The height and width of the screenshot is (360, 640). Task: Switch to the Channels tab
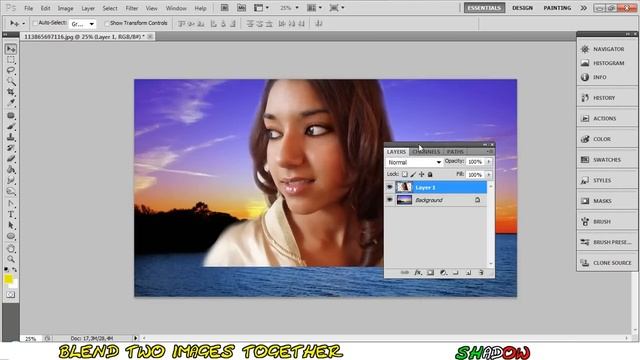[426, 151]
